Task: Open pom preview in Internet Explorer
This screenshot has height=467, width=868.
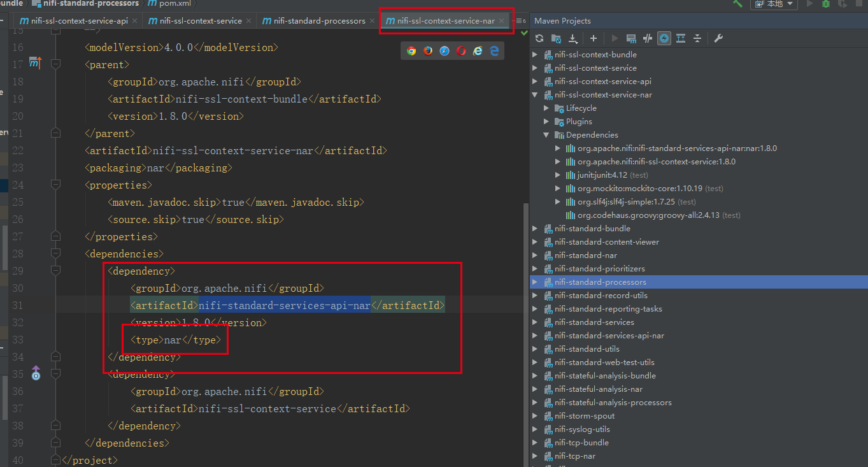Action: 478,51
